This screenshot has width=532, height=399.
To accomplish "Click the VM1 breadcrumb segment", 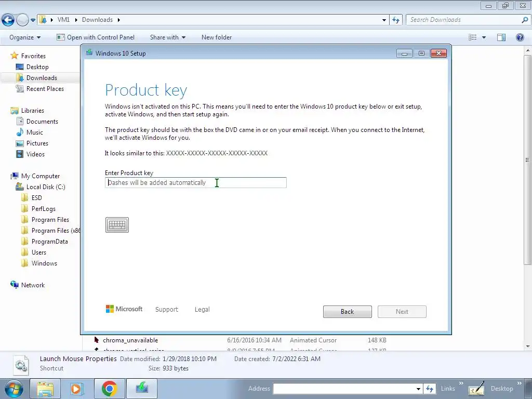I will click(x=63, y=20).
